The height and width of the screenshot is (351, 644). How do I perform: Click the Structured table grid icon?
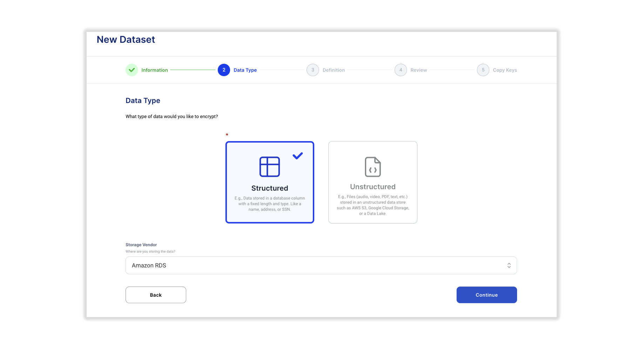pos(269,167)
